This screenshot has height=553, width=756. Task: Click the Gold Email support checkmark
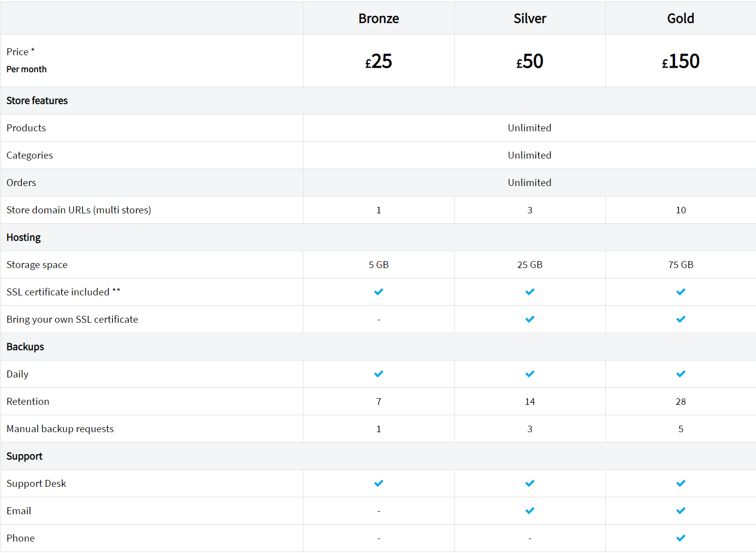click(x=680, y=511)
